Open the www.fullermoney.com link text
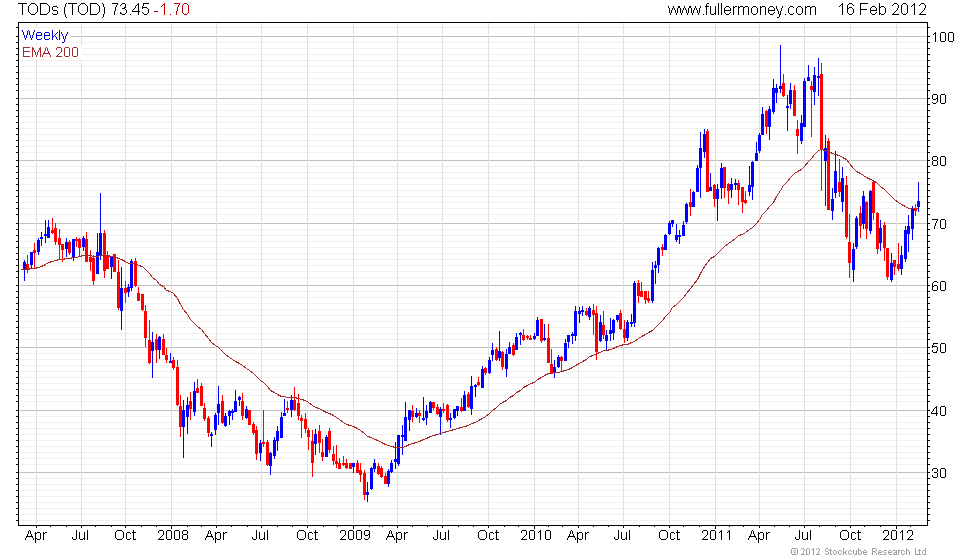This screenshot has height=560, width=980. click(x=742, y=9)
